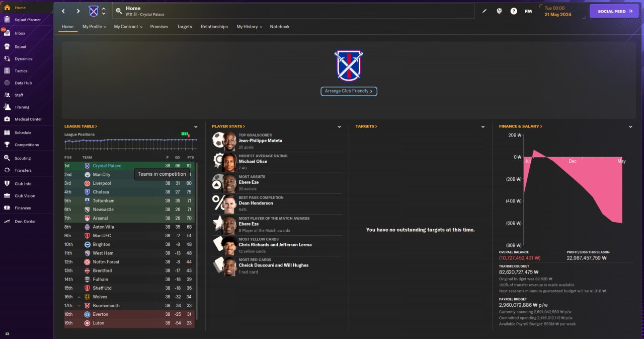Screen dimensions: 644x339
Task: Switch to the Targets tab
Action: (x=184, y=27)
